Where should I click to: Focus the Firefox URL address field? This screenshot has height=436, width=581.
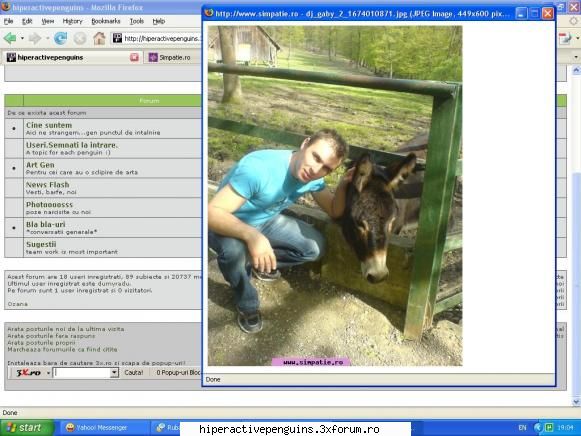coord(162,38)
